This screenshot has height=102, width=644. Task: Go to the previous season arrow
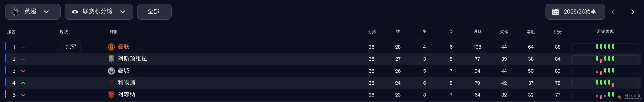pyautogui.click(x=613, y=12)
